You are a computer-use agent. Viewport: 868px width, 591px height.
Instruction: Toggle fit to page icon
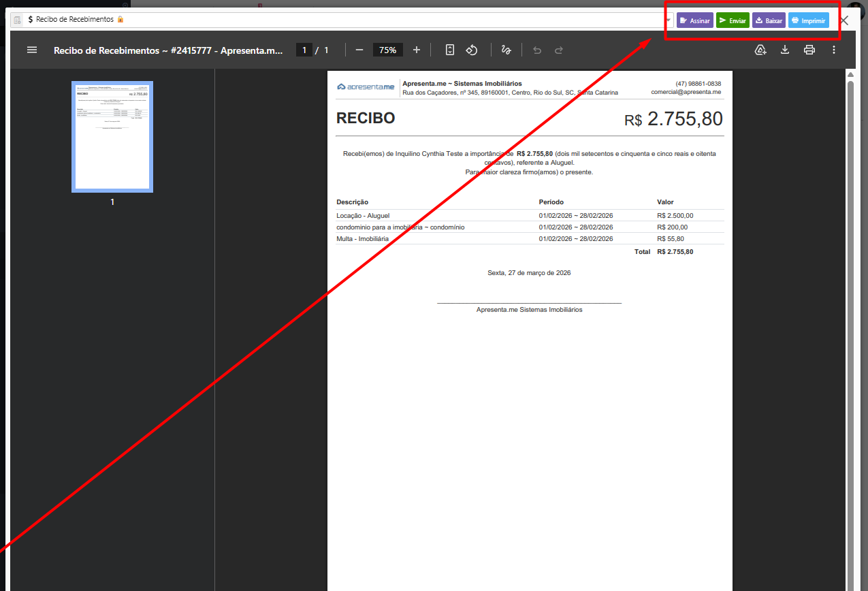tap(450, 50)
